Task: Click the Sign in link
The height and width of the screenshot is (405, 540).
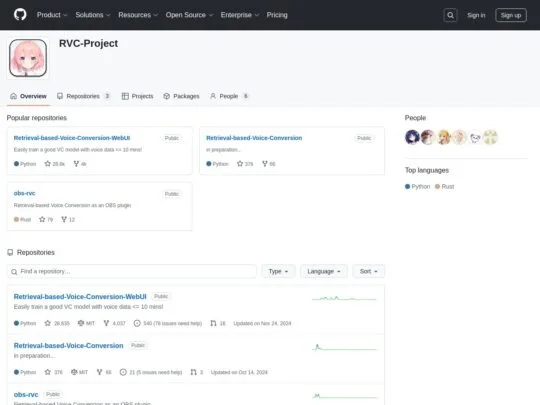Action: (476, 15)
